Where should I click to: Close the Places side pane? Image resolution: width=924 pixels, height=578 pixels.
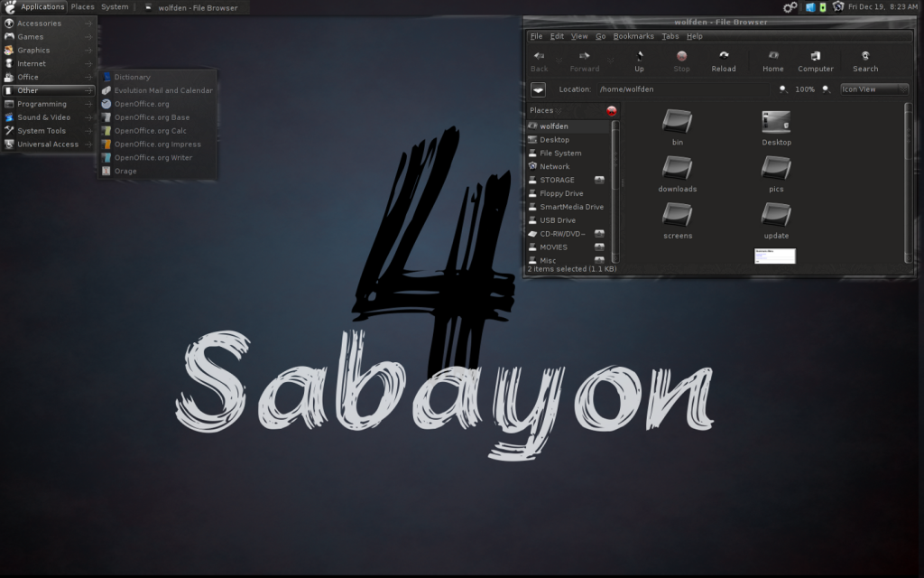point(611,110)
